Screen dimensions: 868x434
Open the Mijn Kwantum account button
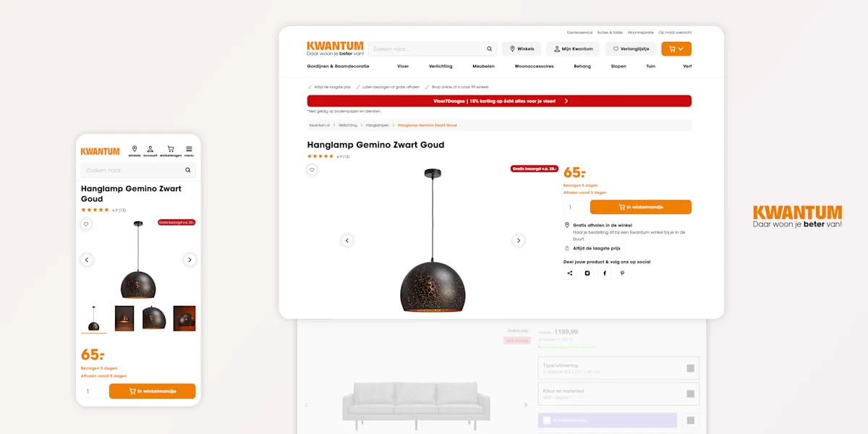click(x=573, y=49)
